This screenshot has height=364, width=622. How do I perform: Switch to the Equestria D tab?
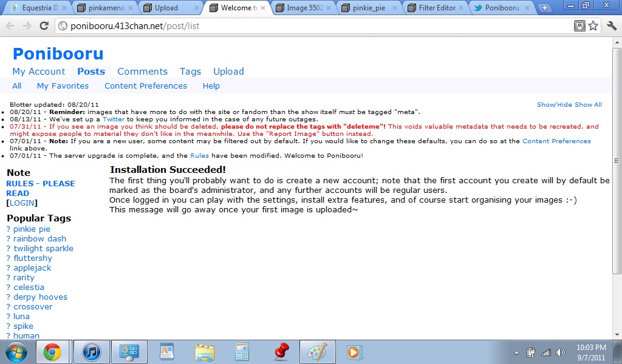pyautogui.click(x=36, y=7)
